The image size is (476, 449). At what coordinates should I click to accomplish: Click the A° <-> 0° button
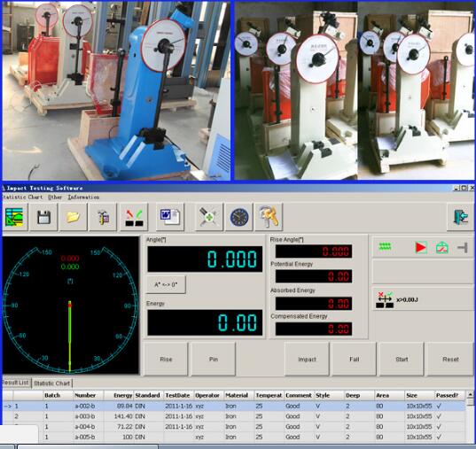[x=166, y=284]
